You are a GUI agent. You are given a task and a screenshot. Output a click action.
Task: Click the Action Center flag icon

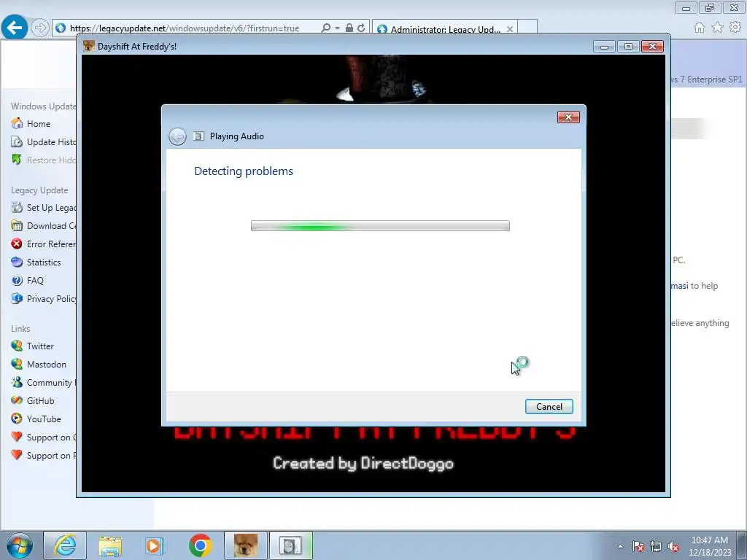(638, 546)
